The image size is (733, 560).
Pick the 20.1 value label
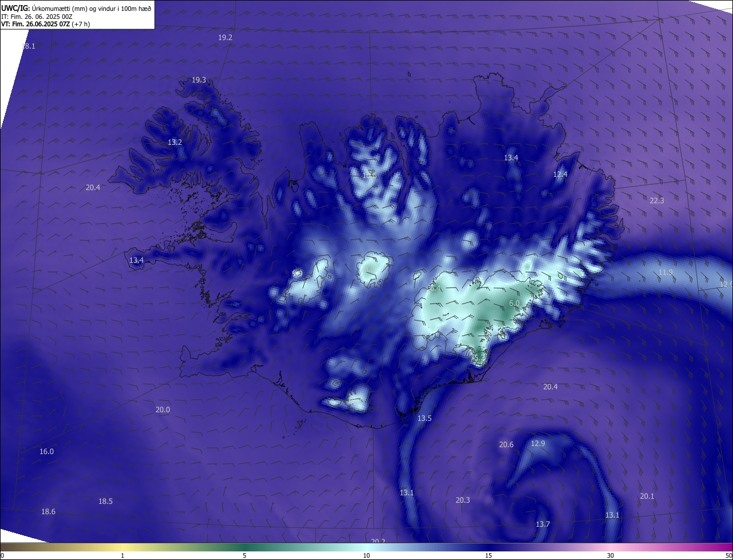[647, 496]
